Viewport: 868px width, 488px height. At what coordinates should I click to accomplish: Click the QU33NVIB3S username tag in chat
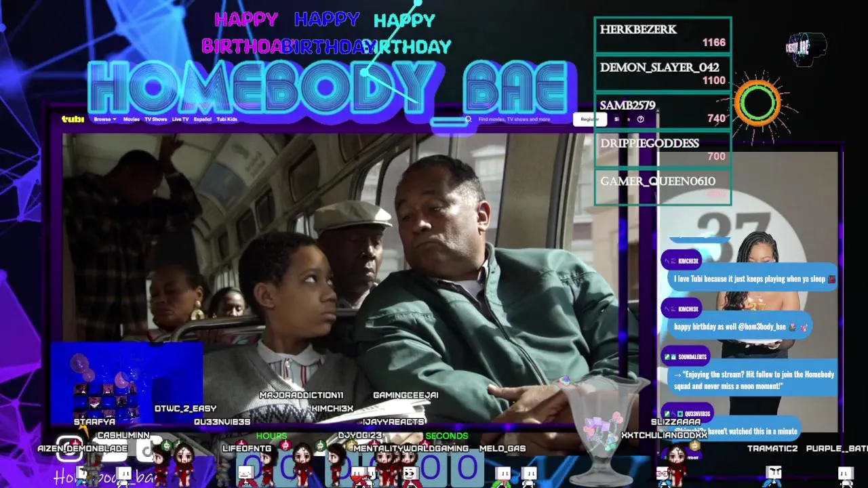(x=686, y=413)
